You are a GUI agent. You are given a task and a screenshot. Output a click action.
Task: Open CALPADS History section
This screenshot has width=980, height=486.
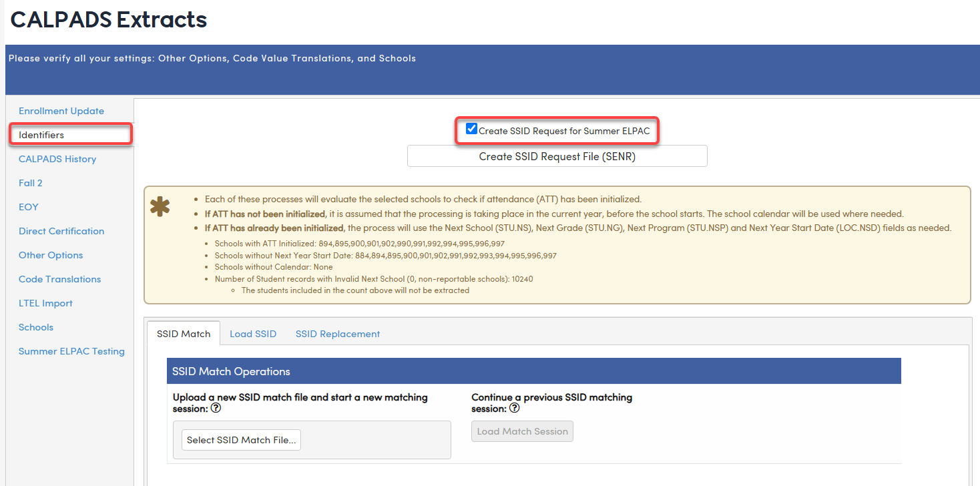coord(57,159)
